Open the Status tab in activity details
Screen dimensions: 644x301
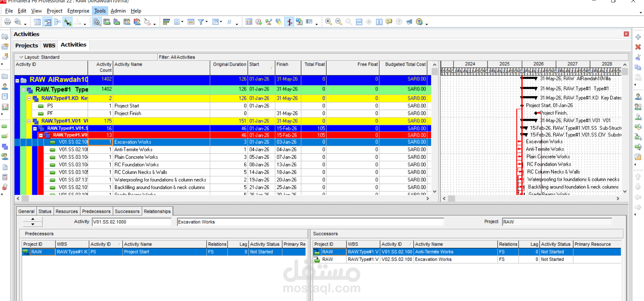pos(45,211)
